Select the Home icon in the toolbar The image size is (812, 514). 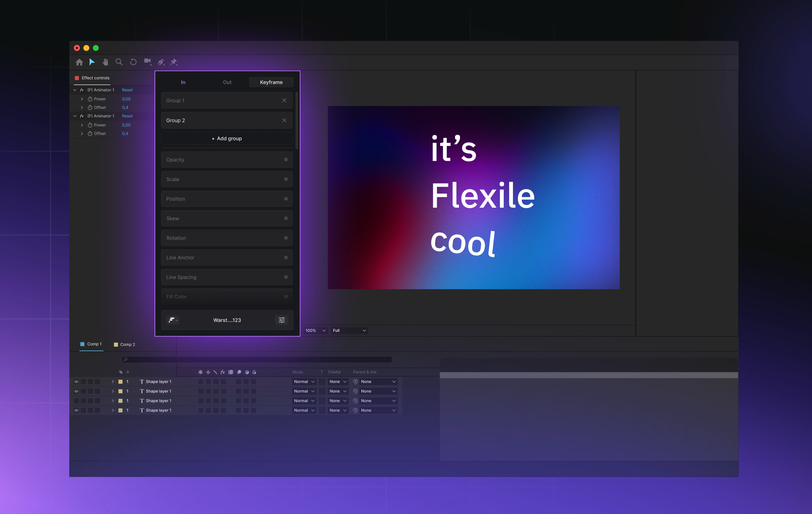click(79, 62)
